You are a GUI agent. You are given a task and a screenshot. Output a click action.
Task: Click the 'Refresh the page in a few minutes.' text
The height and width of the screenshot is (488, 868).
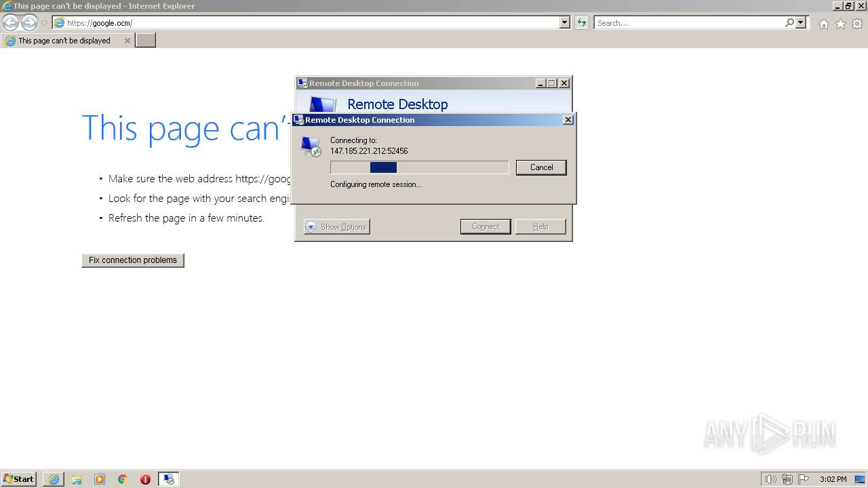[186, 218]
